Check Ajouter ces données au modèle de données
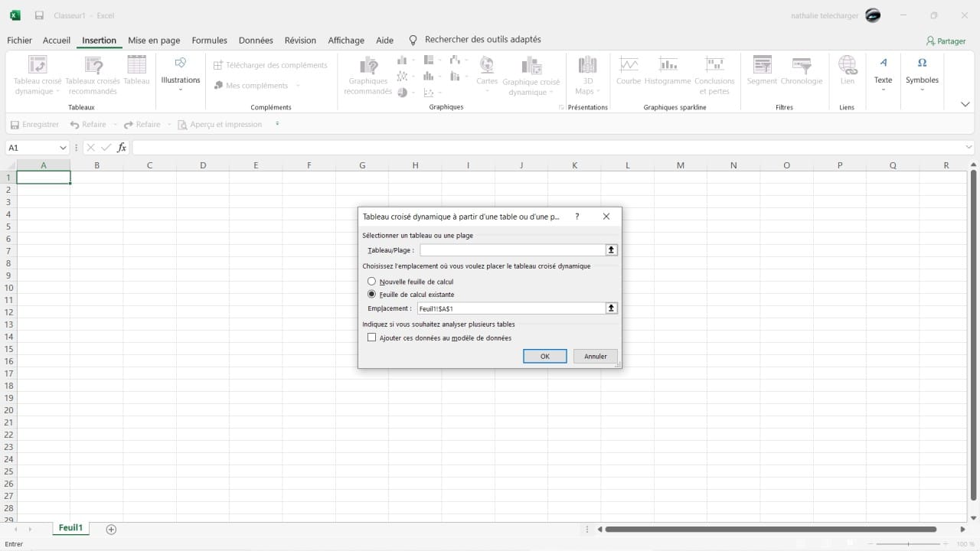The image size is (980, 551). 372,337
